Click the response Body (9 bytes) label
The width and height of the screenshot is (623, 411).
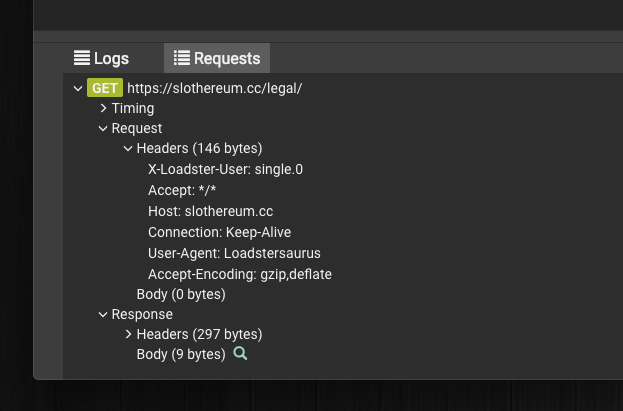pos(181,354)
